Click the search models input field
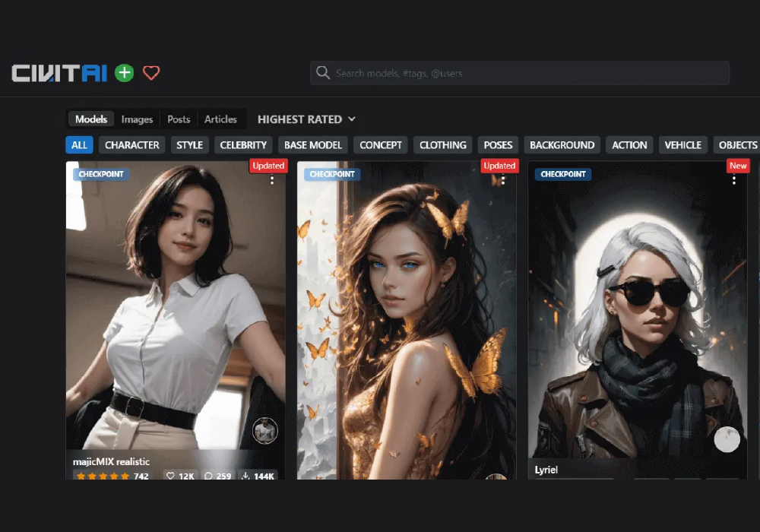Viewport: 760px width, 532px height. pos(524,73)
